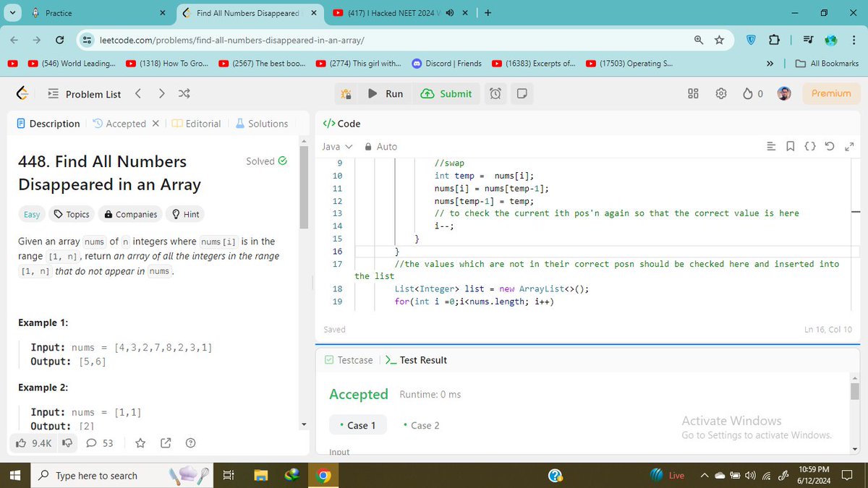Viewport: 868px width, 488px height.
Task: Share the problem link icon
Action: pos(166,443)
